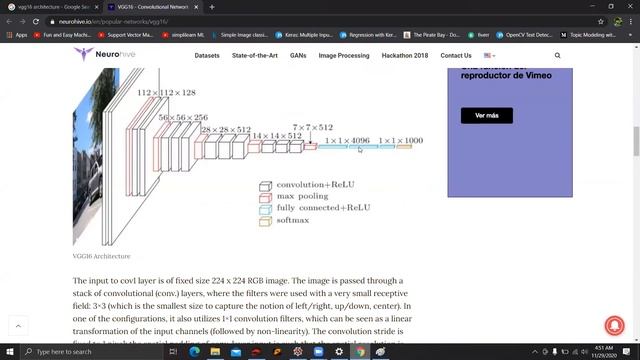Go back with browser back arrow
This screenshot has height=360, width=640.
[x=9, y=21]
